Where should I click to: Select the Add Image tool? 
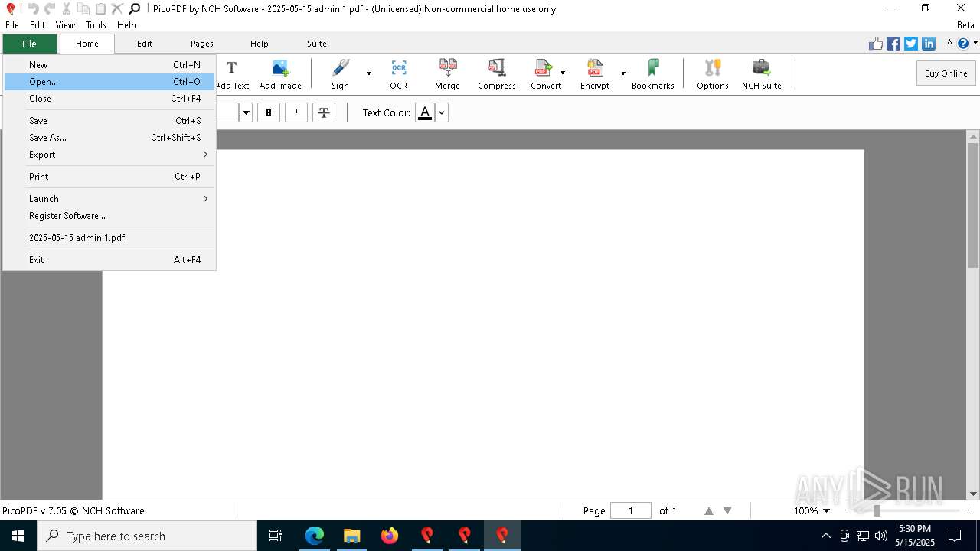tap(280, 74)
